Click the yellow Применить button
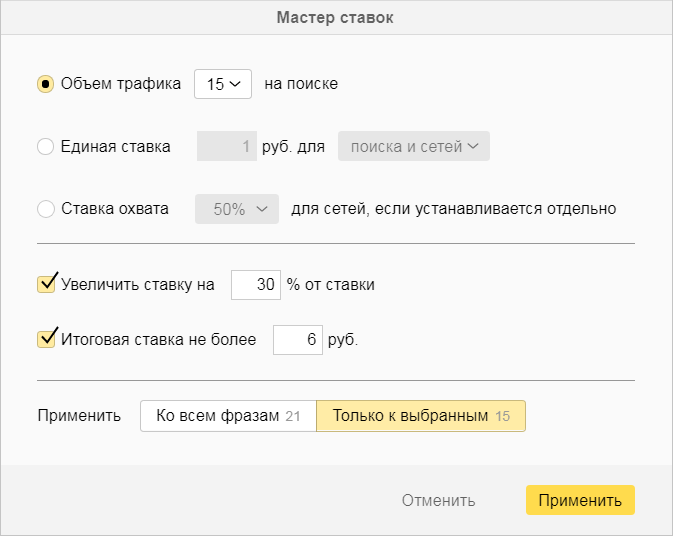 click(x=580, y=500)
